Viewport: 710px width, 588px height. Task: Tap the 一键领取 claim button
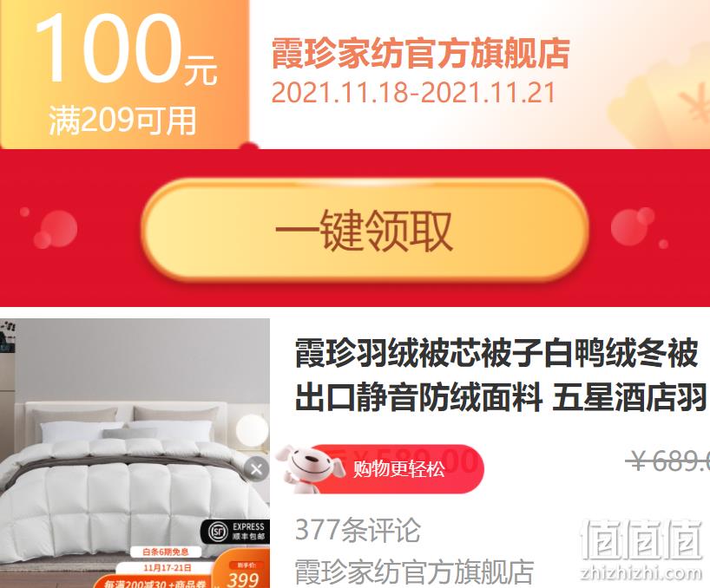[x=365, y=231]
